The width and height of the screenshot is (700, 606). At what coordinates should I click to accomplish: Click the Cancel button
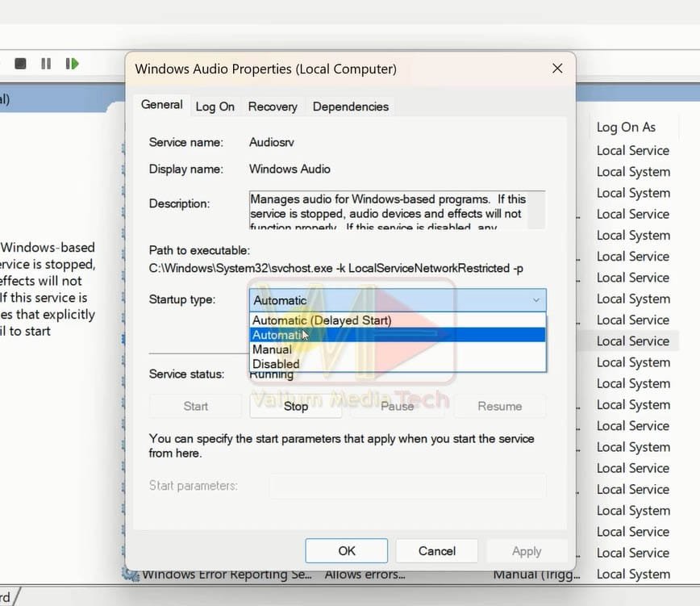(436, 550)
